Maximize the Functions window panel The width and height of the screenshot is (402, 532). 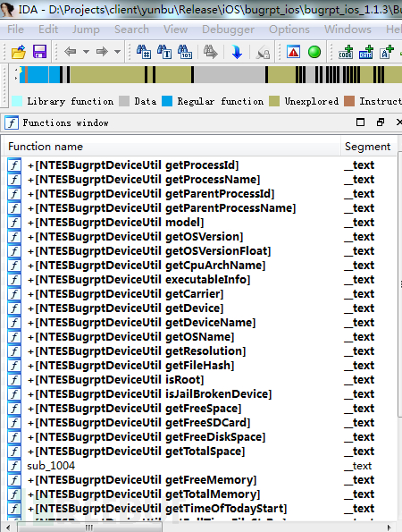(361, 122)
